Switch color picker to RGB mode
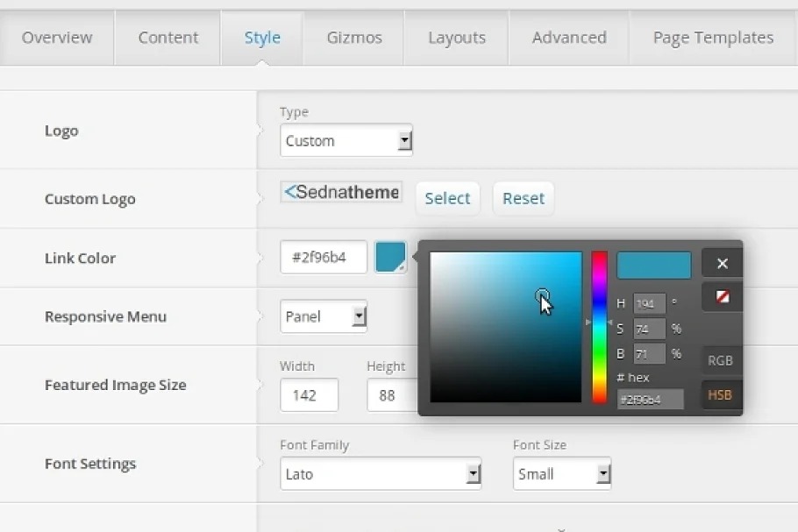798x532 pixels. click(x=720, y=360)
